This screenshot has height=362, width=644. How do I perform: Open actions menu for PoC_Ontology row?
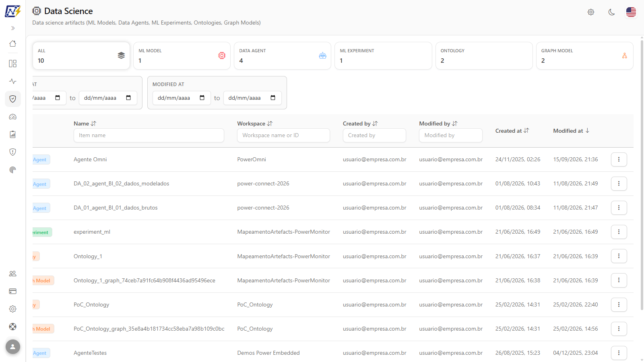pos(619,304)
